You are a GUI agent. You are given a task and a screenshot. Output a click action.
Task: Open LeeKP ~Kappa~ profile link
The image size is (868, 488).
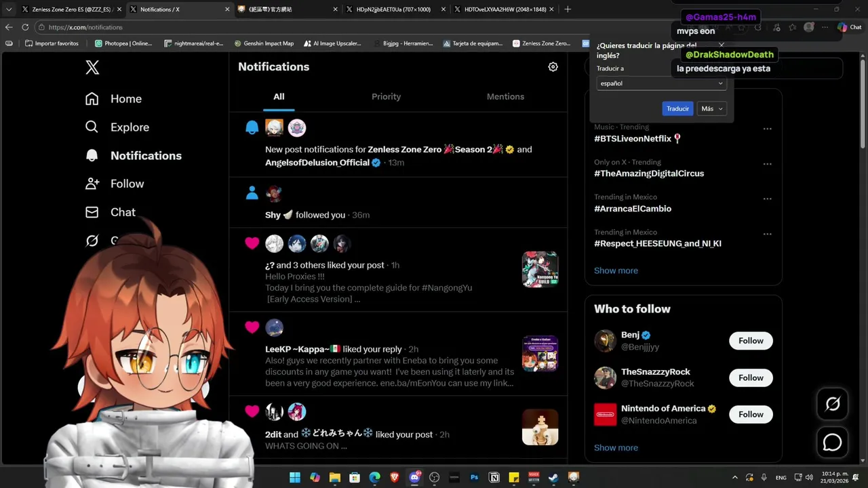[x=302, y=349]
